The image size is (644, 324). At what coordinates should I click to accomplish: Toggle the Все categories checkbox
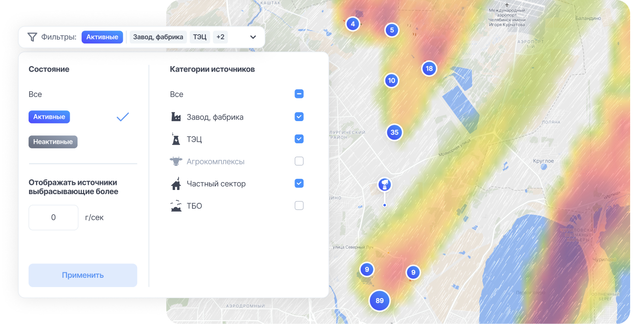click(x=299, y=94)
